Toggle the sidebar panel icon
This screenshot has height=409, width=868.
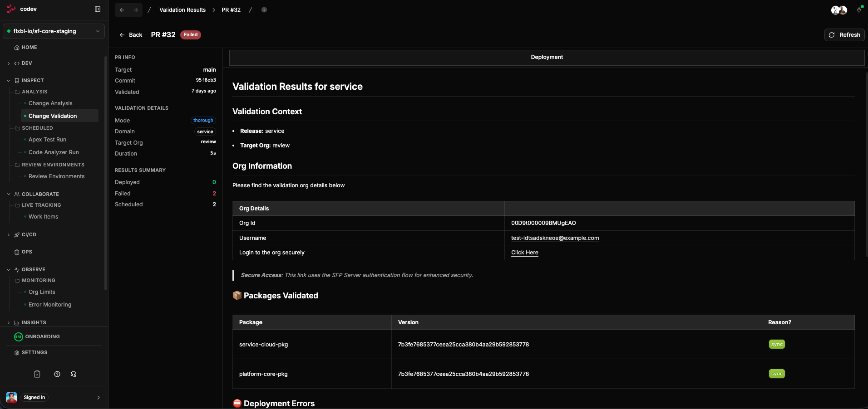98,9
